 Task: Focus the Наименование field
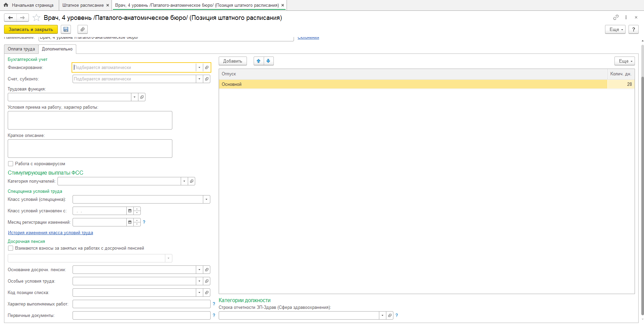click(166, 38)
